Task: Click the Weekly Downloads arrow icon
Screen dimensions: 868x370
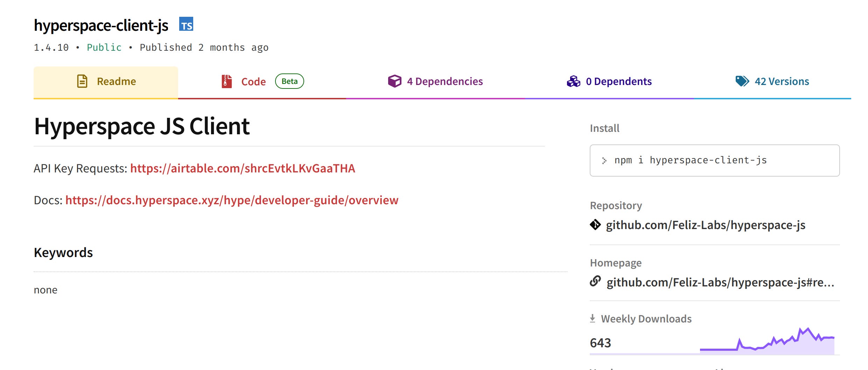Action: 593,318
